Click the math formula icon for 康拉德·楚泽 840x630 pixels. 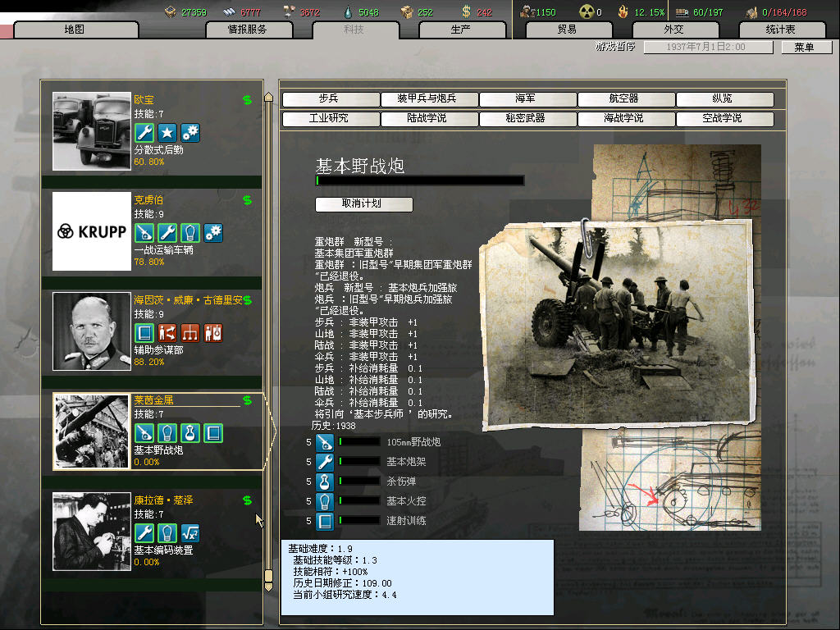click(x=190, y=533)
